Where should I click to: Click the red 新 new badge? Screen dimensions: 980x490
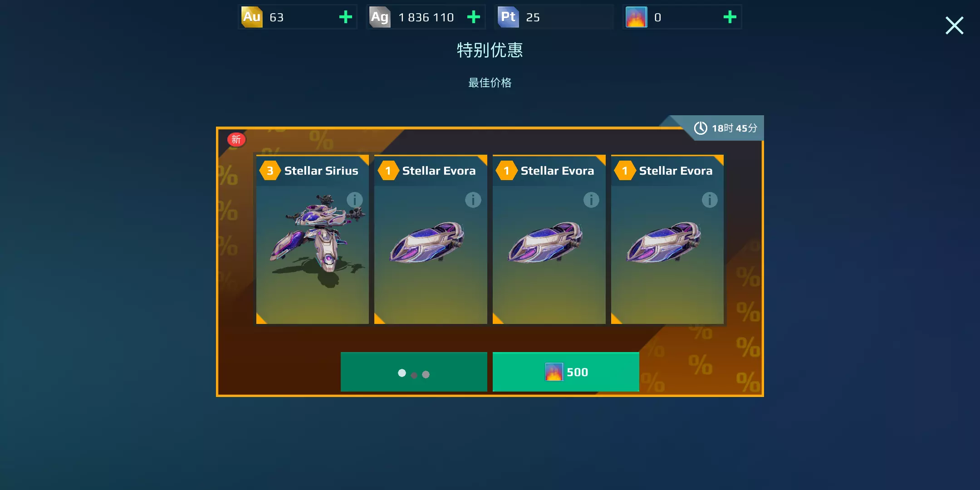point(236,139)
